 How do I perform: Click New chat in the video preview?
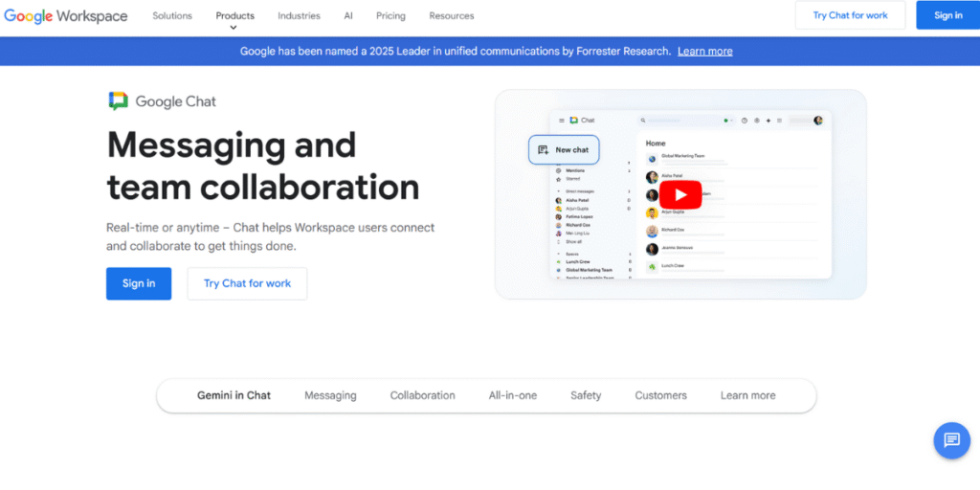coord(564,150)
